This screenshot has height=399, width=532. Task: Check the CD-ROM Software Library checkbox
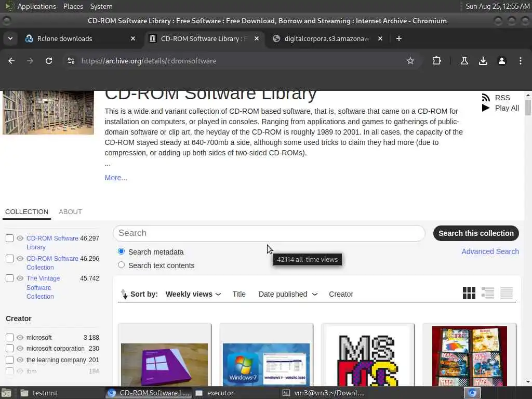pos(9,238)
